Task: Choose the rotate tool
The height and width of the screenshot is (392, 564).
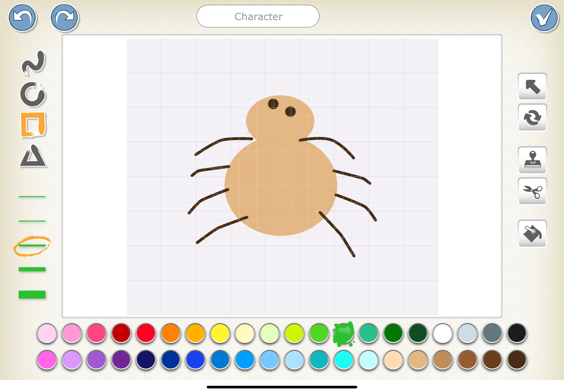Action: point(532,117)
